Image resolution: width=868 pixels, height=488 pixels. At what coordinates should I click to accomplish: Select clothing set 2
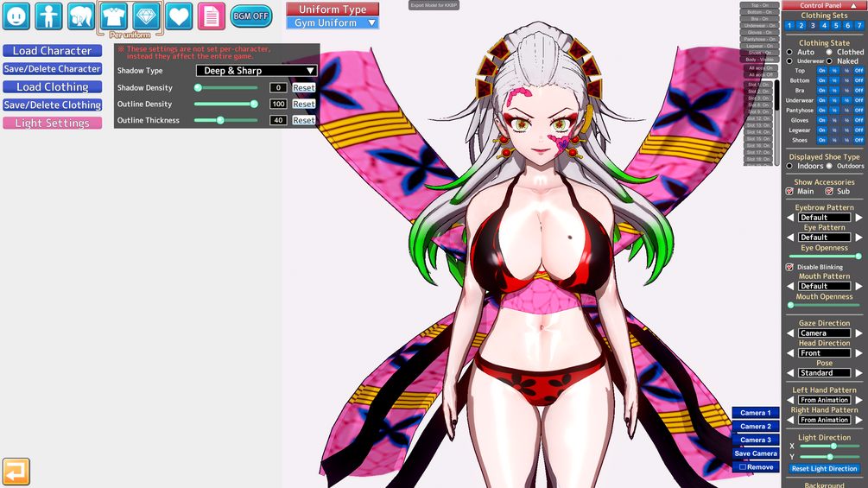pyautogui.click(x=801, y=25)
